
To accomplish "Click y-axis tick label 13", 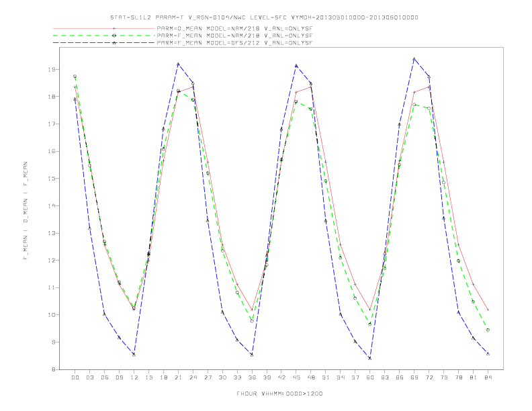I will 52,233.
